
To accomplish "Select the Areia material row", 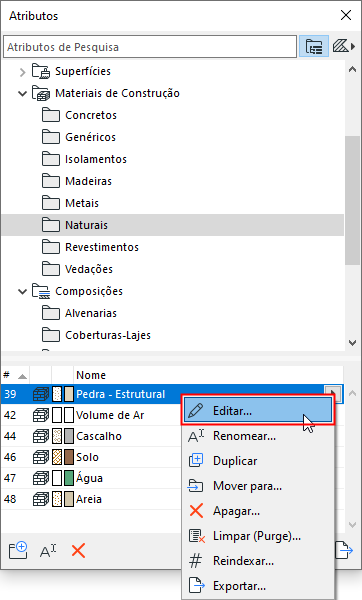I will (x=90, y=499).
